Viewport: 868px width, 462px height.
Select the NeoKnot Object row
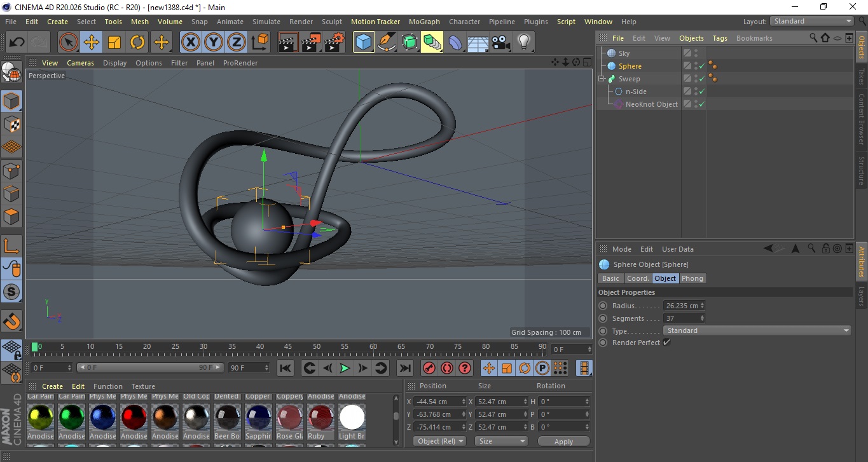[x=651, y=104]
